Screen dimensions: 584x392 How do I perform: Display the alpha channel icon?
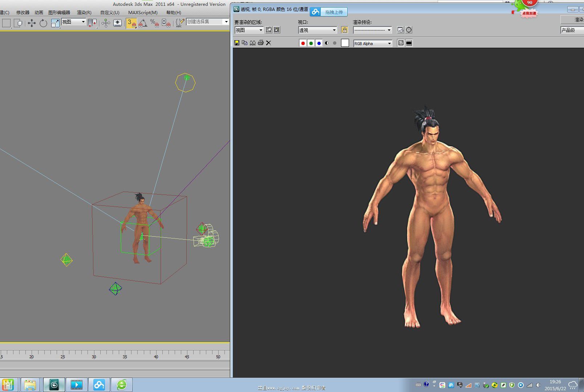pyautogui.click(x=327, y=43)
